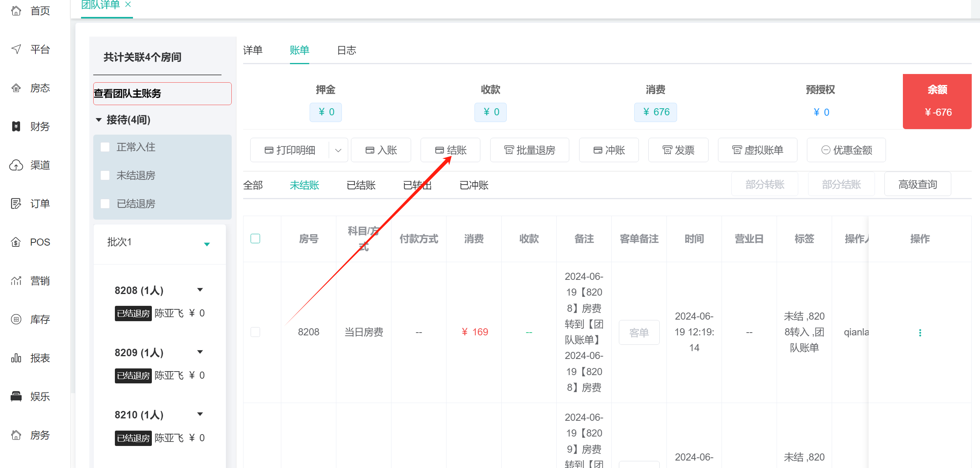Viewport: 980px width, 468px height.
Task: Open the 订单 orders icon
Action: click(16, 203)
